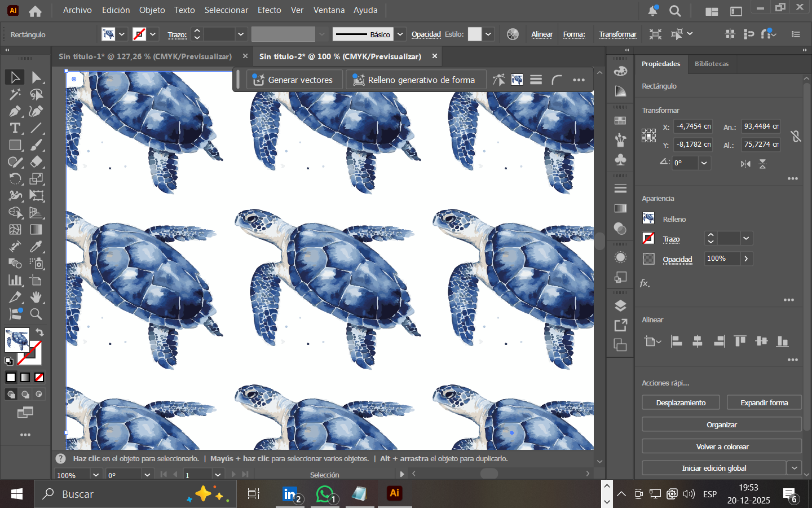This screenshot has height=508, width=812.
Task: Click Relleno turtle swatch in Apariencia
Action: point(648,218)
